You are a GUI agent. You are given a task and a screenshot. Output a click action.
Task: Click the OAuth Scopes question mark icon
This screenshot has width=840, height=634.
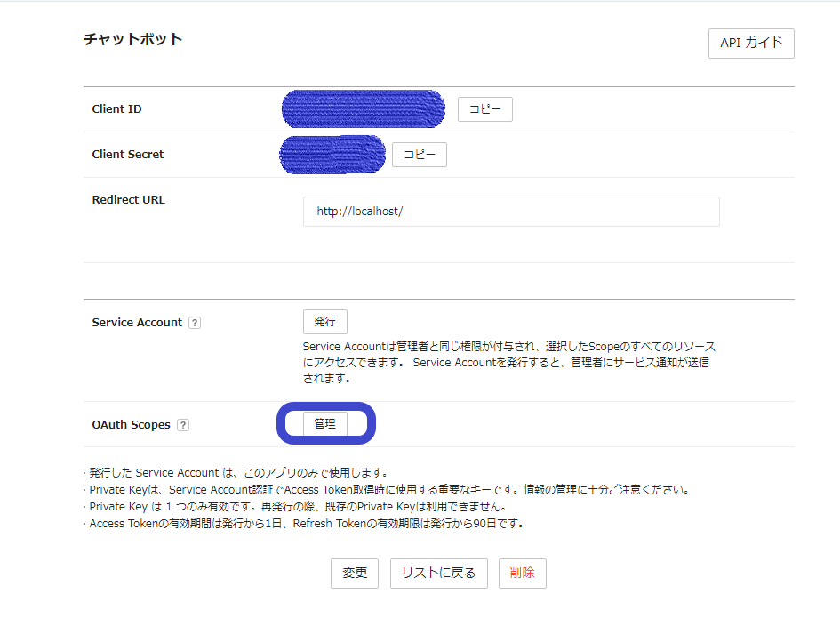pos(182,425)
